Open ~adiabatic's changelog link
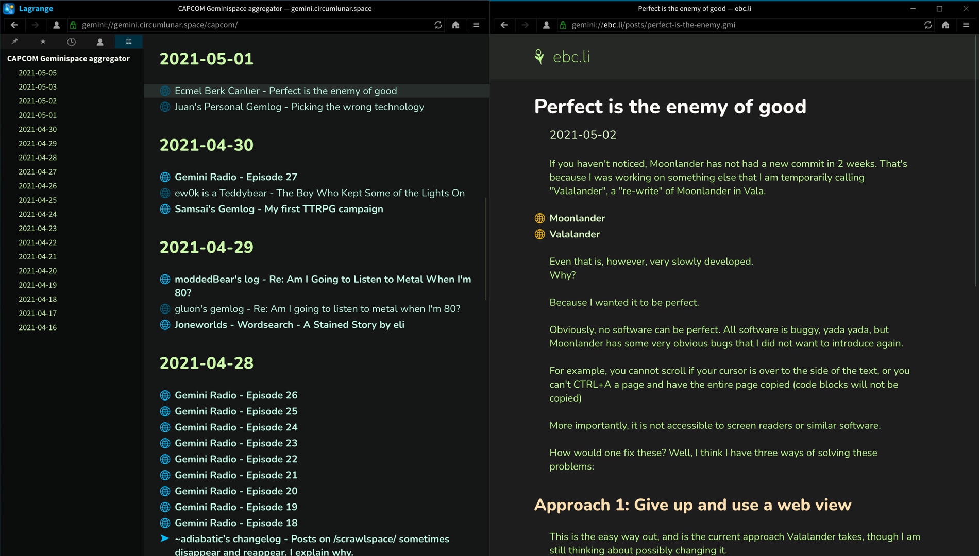 pyautogui.click(x=312, y=545)
